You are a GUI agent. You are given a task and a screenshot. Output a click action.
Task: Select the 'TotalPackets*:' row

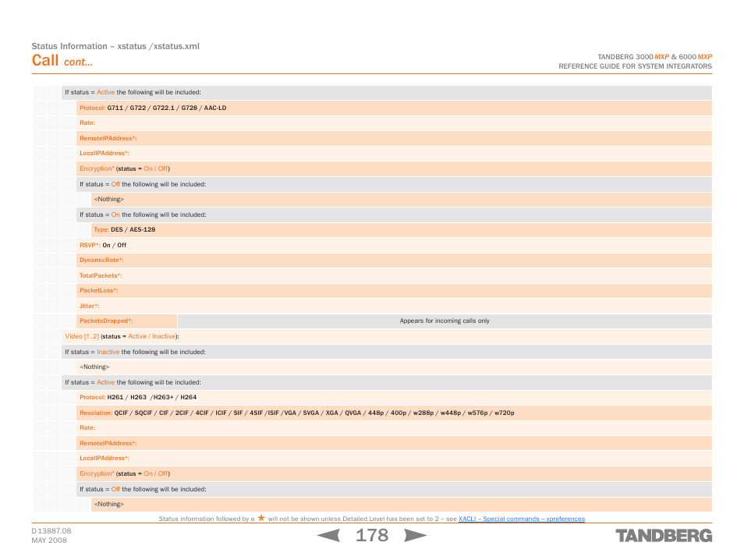(x=394, y=275)
